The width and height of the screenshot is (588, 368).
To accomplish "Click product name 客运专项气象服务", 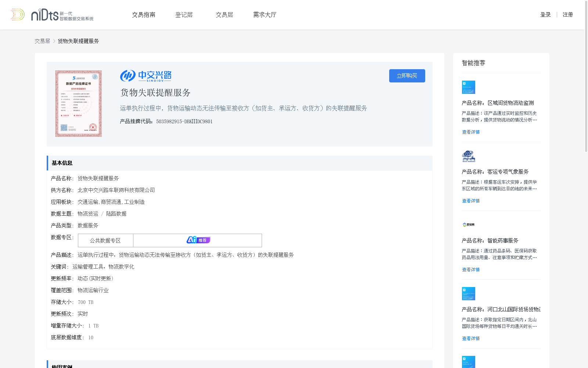I will pyautogui.click(x=508, y=172).
